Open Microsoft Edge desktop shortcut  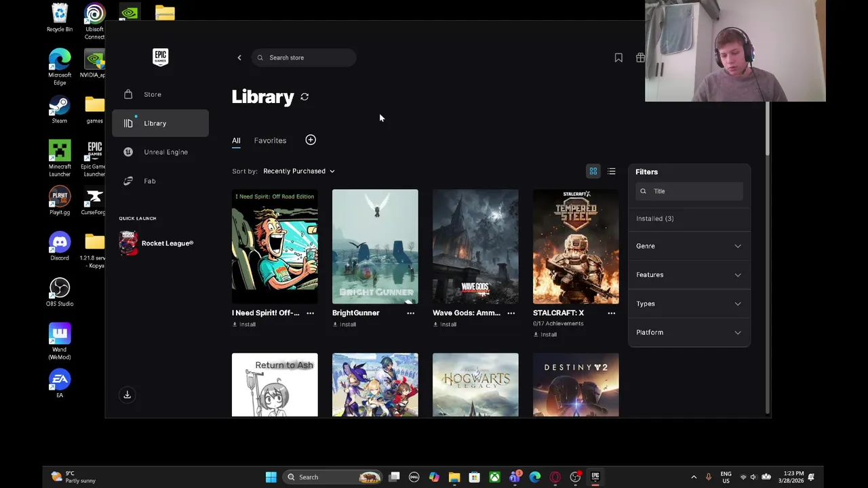(x=60, y=67)
